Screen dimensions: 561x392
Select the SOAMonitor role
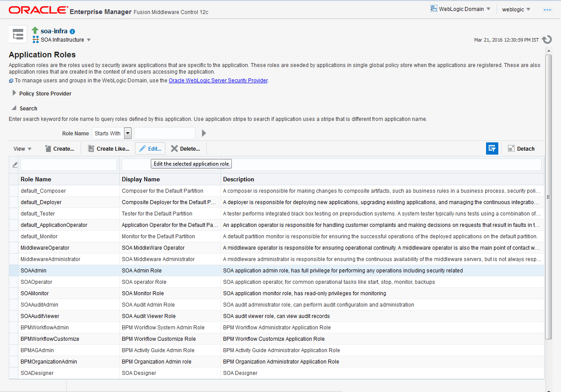[35, 293]
